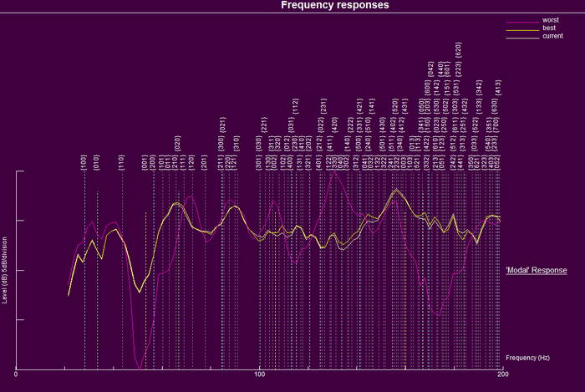The height and width of the screenshot is (392, 585).
Task: Select the (221) mode label
Action: (x=264, y=125)
